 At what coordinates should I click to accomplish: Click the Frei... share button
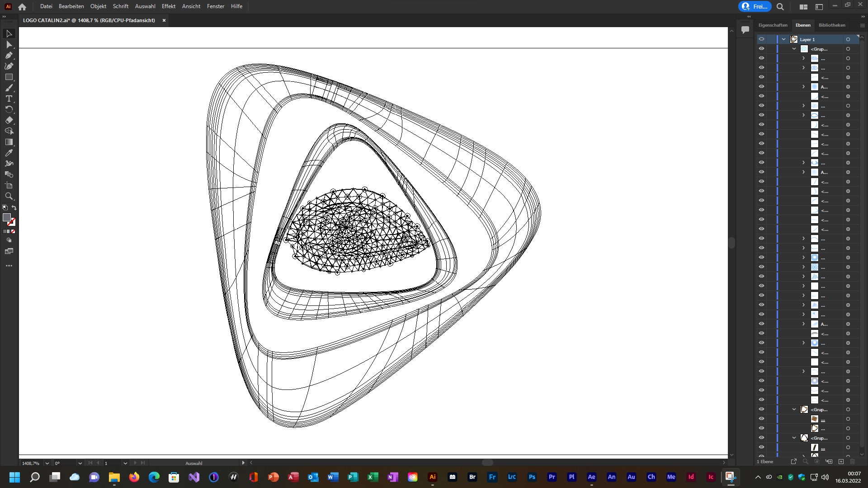755,6
